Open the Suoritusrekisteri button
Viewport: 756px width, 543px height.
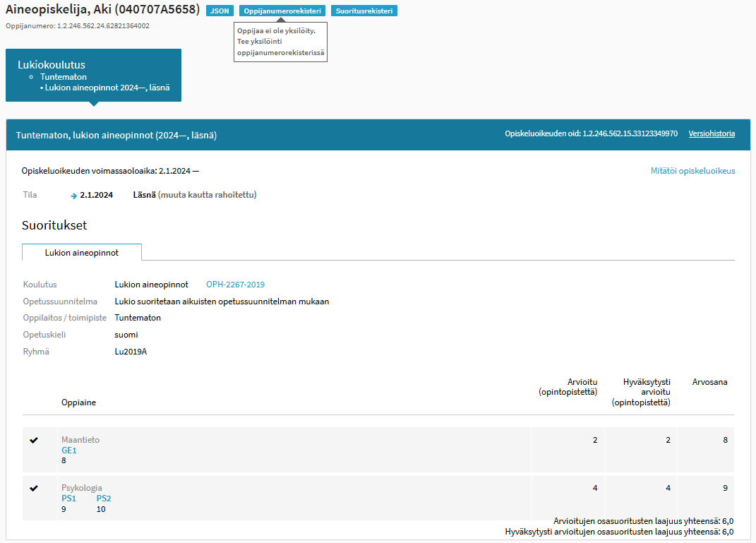364,11
